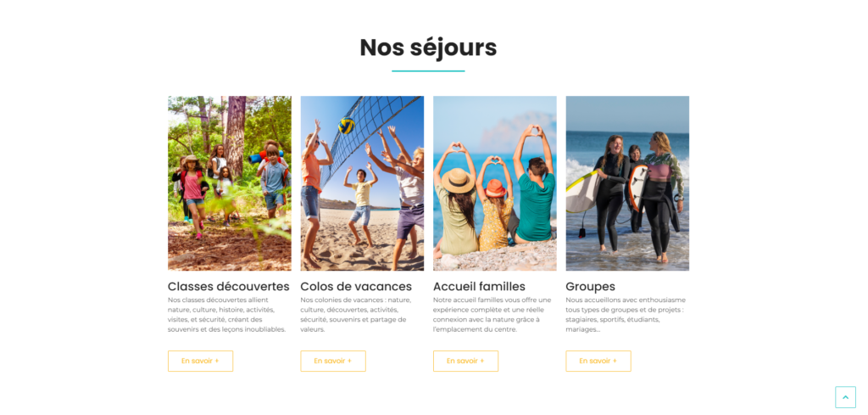Open the beach volleyball Colos de vacances image
Screen dimensions: 868x415
[362, 183]
